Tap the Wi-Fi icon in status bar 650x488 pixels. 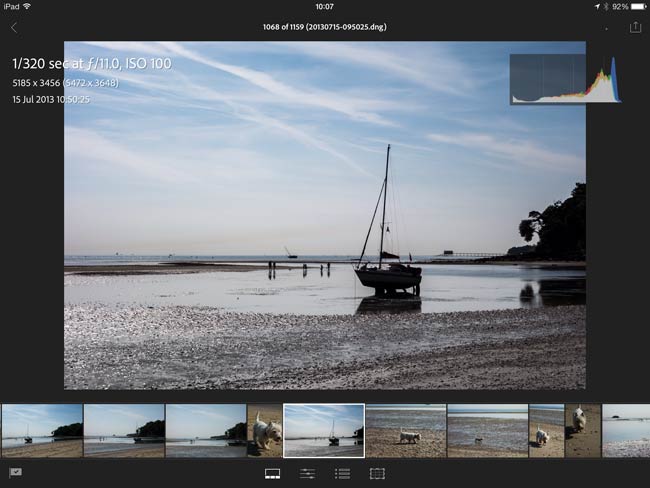[27, 6]
